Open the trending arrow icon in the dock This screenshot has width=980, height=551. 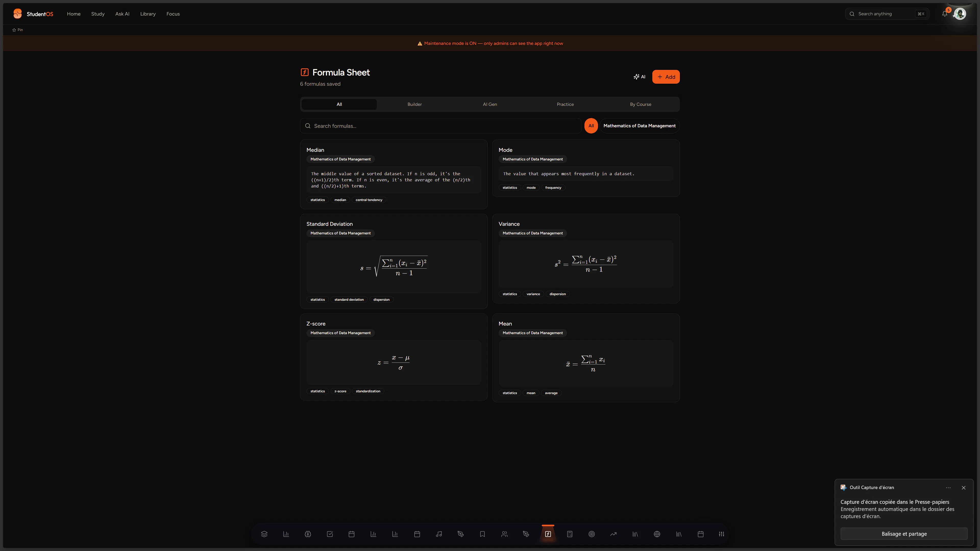click(613, 534)
